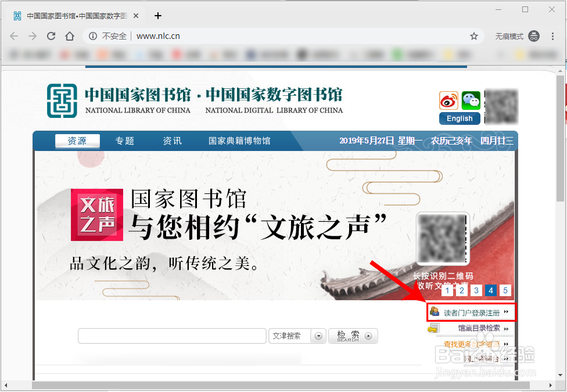This screenshot has height=392, width=567.
Task: Show banner slide 3
Action: point(476,290)
